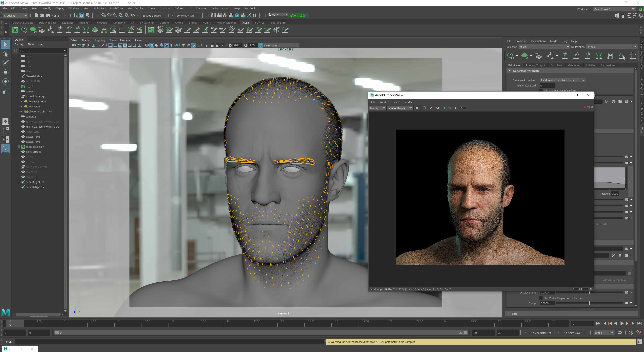Open the Mesh Tools menu in the main menu bar
This screenshot has height=352, width=644.
tap(117, 8)
